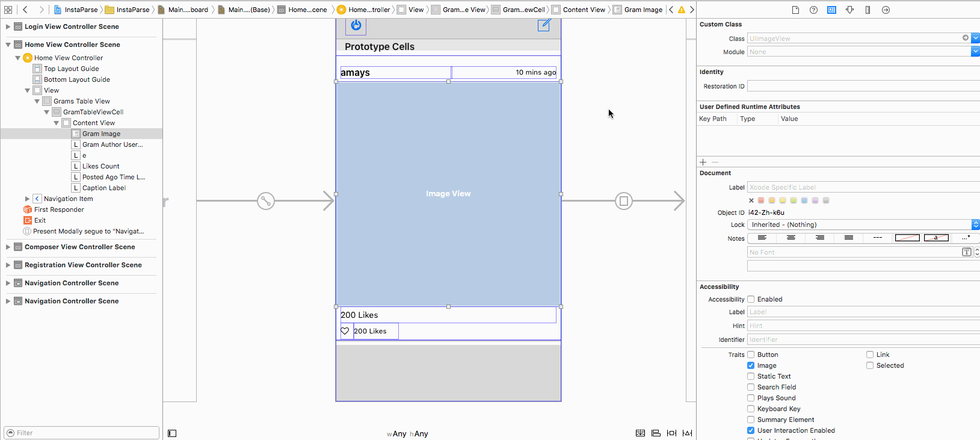The height and width of the screenshot is (440, 980).
Task: Click the heart icon beside 200 Likes
Action: (345, 331)
